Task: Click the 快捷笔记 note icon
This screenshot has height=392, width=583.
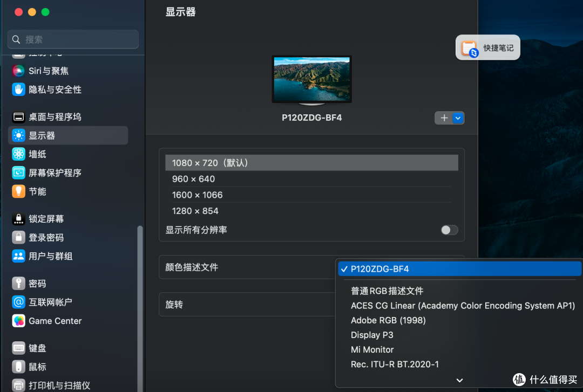Action: pos(469,49)
